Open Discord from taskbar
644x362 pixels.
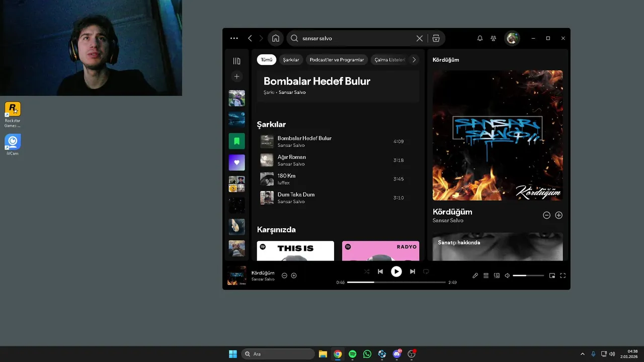(x=397, y=354)
